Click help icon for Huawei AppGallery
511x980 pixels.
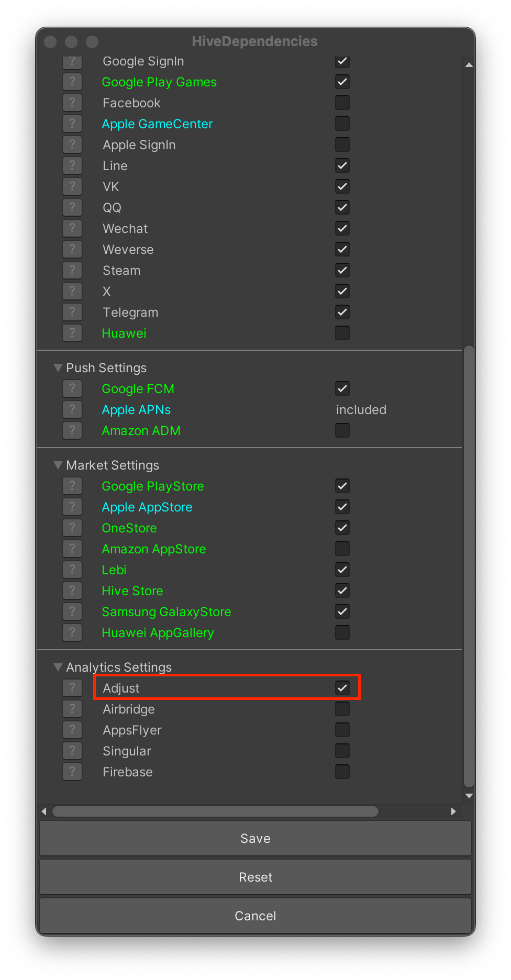pos(72,632)
